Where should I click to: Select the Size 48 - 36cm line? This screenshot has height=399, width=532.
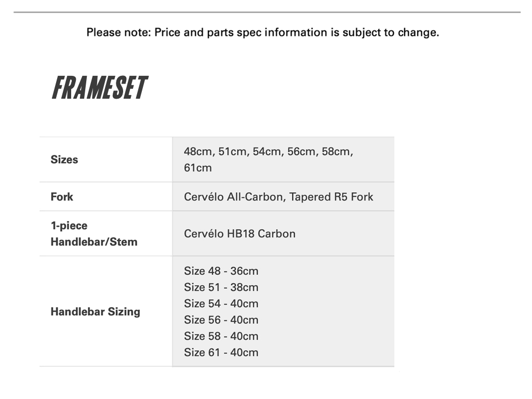221,271
